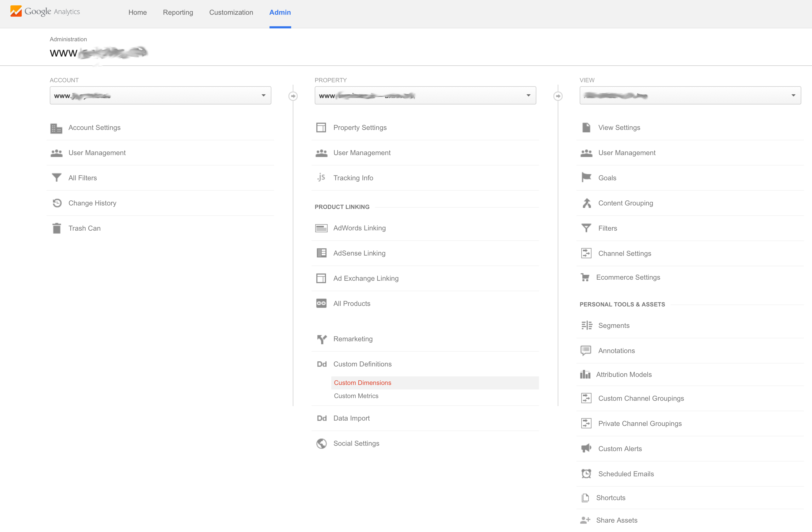This screenshot has height=532, width=812.
Task: Click the Annotations speech bubble icon
Action: (x=586, y=351)
